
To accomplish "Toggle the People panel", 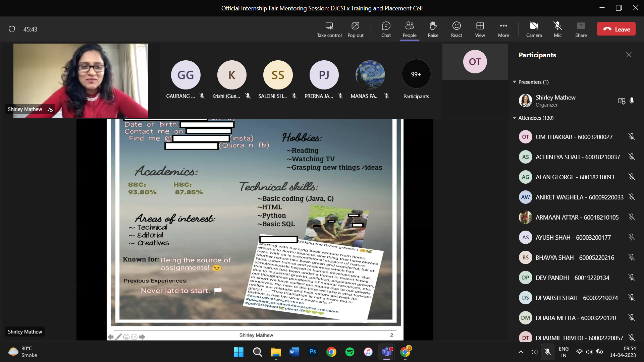I will pyautogui.click(x=410, y=29).
